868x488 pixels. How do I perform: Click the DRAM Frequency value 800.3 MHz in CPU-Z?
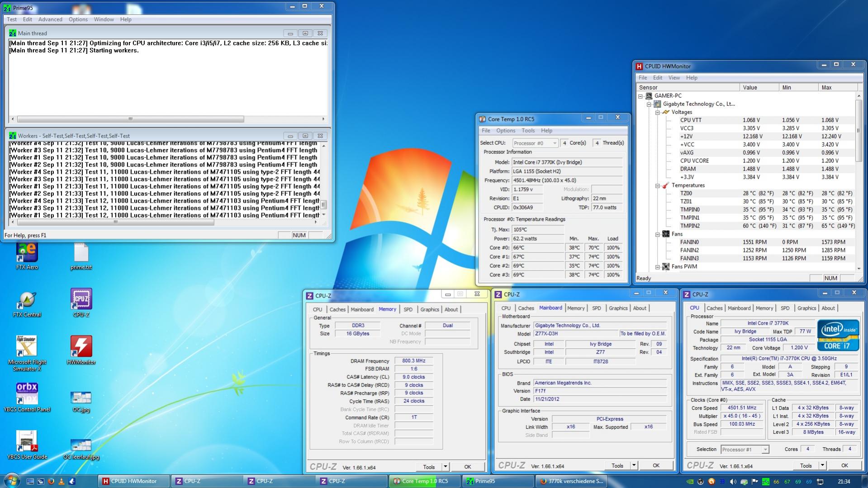pyautogui.click(x=414, y=361)
